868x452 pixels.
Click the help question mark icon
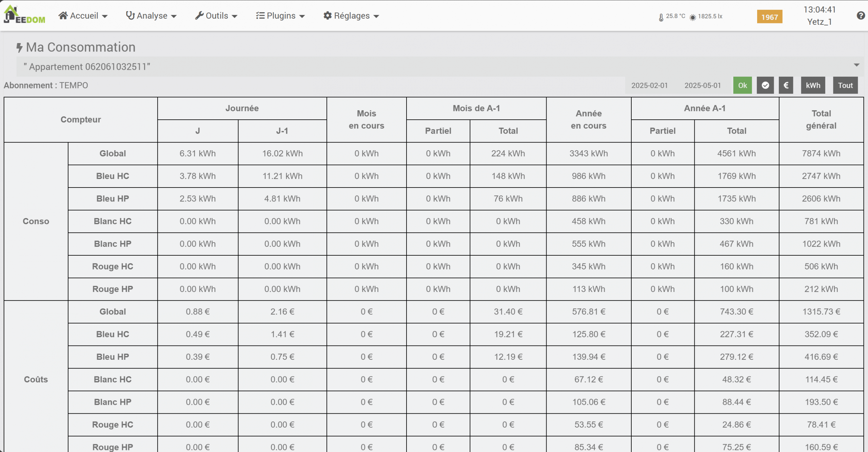pos(860,16)
